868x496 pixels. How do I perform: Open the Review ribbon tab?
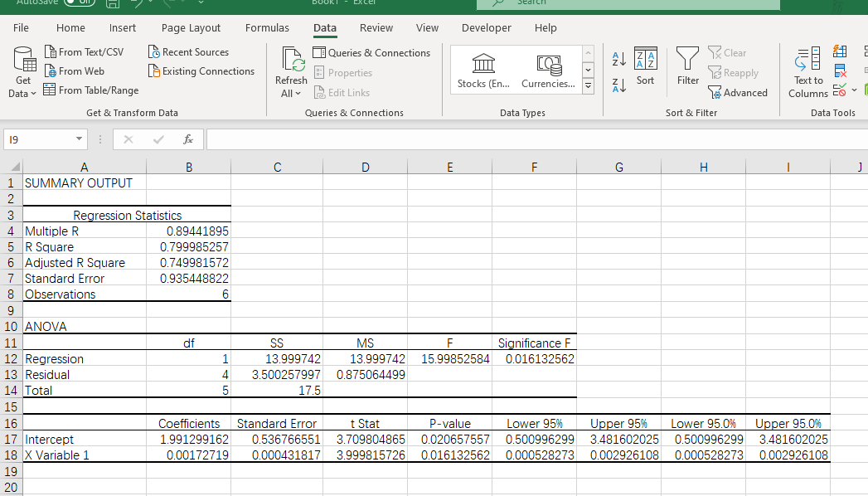(x=376, y=27)
